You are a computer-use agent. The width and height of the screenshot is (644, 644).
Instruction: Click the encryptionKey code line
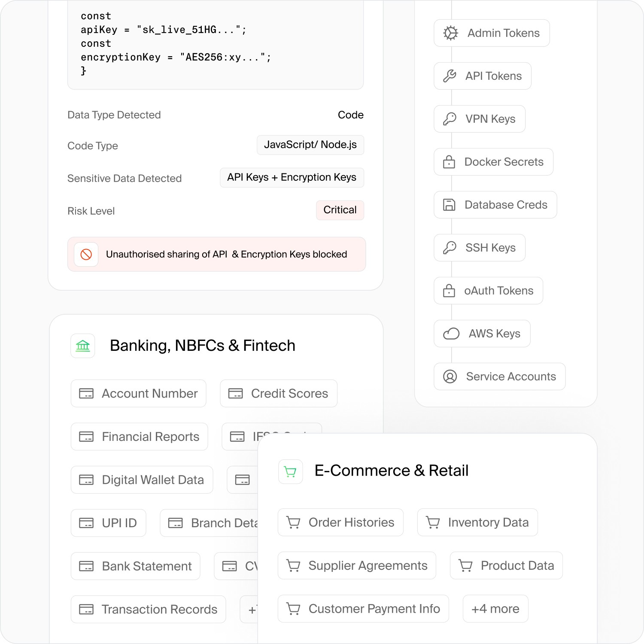176,57
